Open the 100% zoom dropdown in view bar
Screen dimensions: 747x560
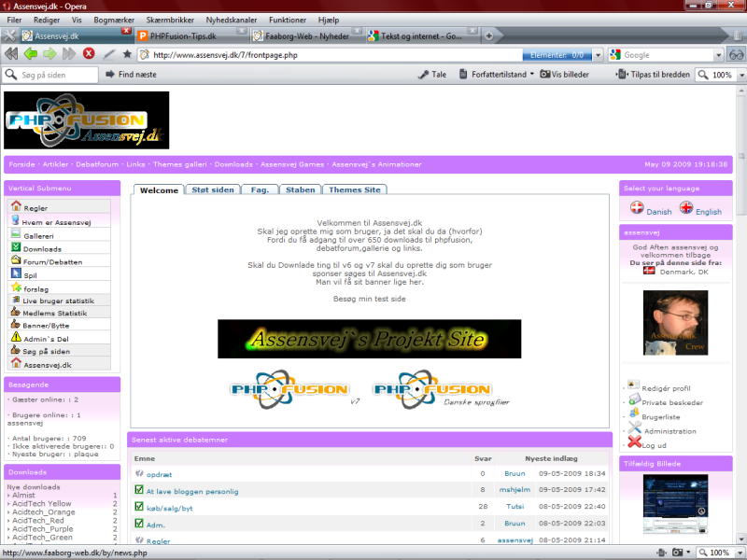741,75
